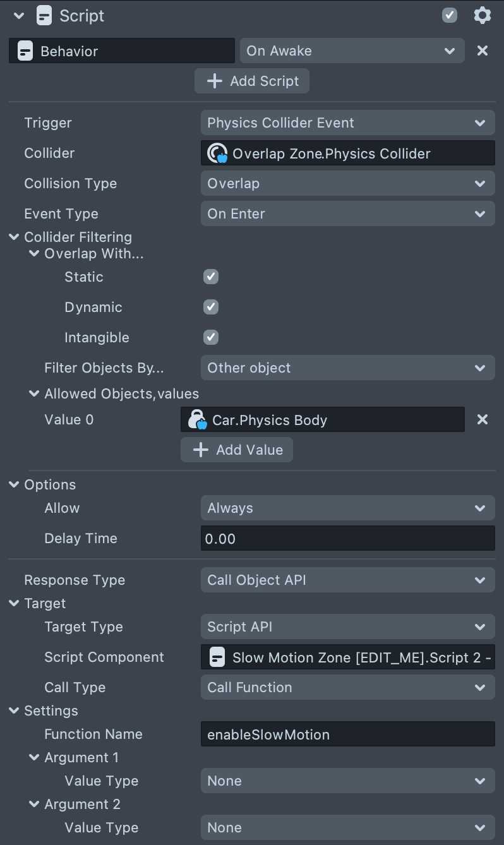Collapse the Collider Filtering section
The width and height of the screenshot is (504, 845).
tap(14, 237)
